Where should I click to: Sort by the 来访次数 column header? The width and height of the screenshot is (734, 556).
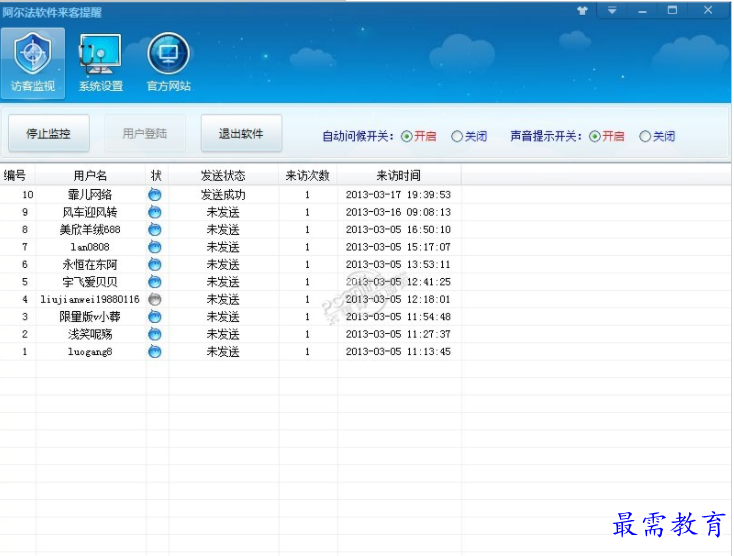click(308, 176)
